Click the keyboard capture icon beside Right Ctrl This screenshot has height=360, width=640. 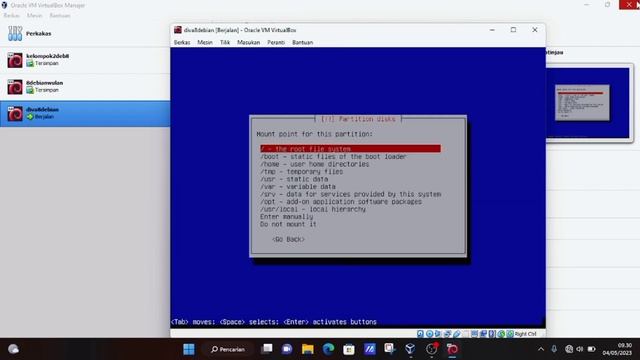pyautogui.click(x=510, y=334)
